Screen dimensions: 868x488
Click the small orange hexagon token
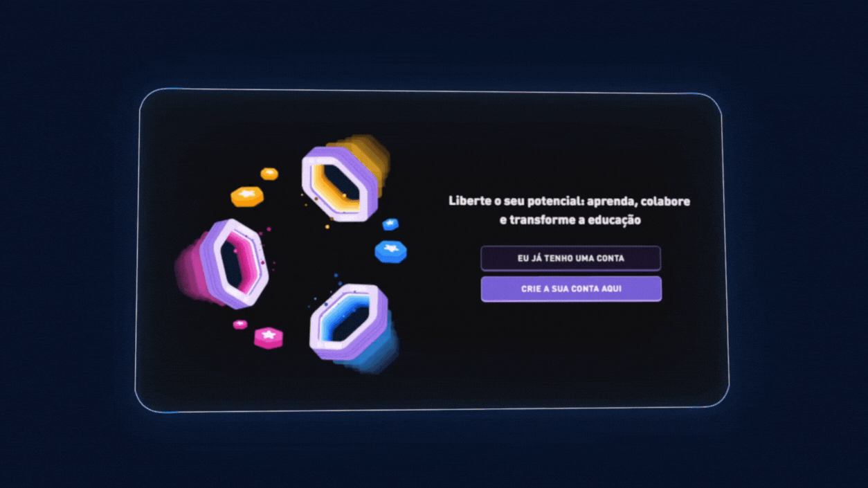click(x=269, y=174)
